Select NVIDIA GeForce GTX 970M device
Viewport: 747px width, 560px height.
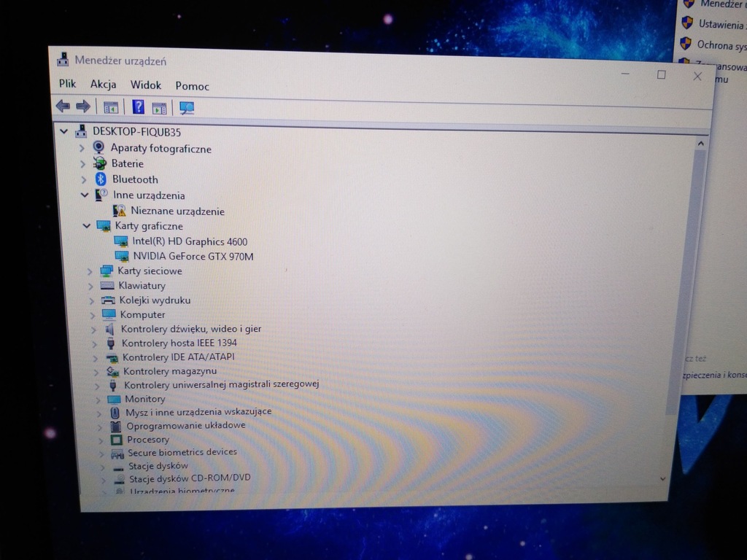tap(193, 256)
